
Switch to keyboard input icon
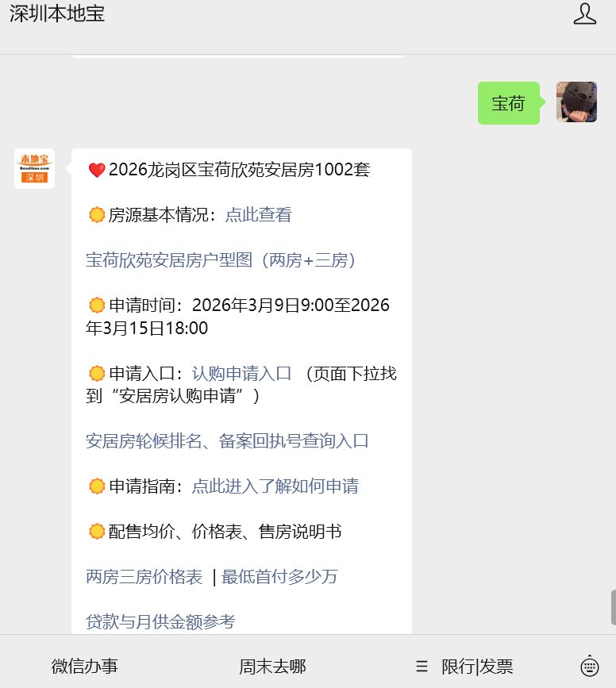click(x=589, y=666)
